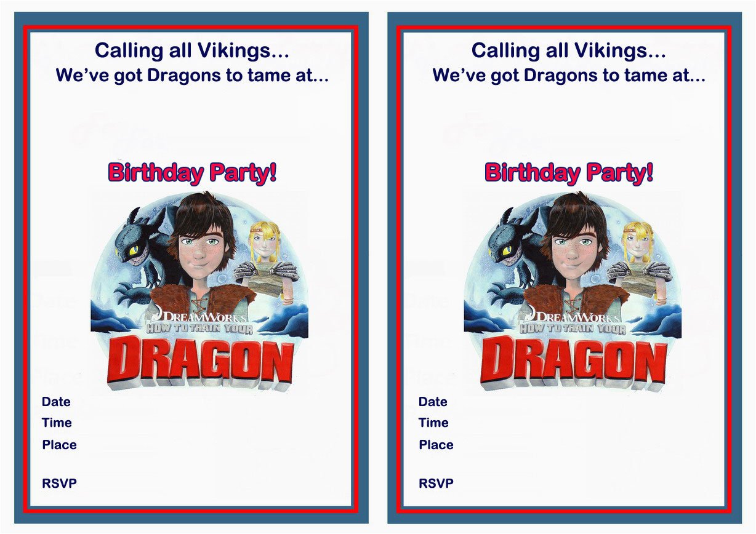
Task: Click the Time label on left invitation
Action: coord(57,423)
